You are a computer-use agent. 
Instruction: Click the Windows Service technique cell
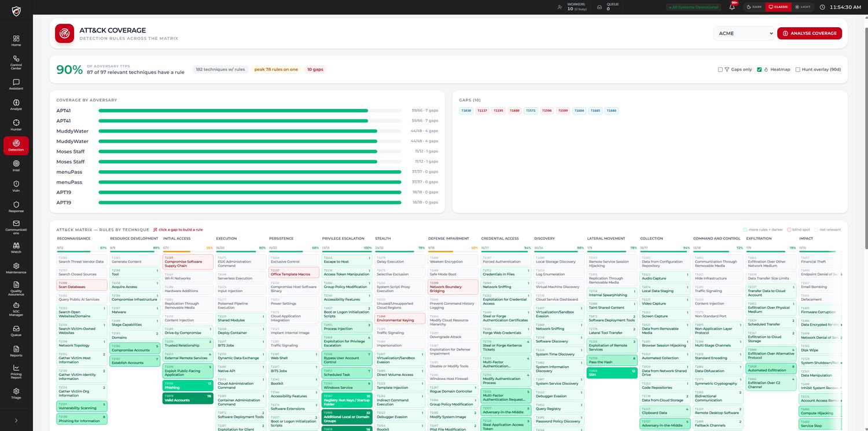click(347, 386)
